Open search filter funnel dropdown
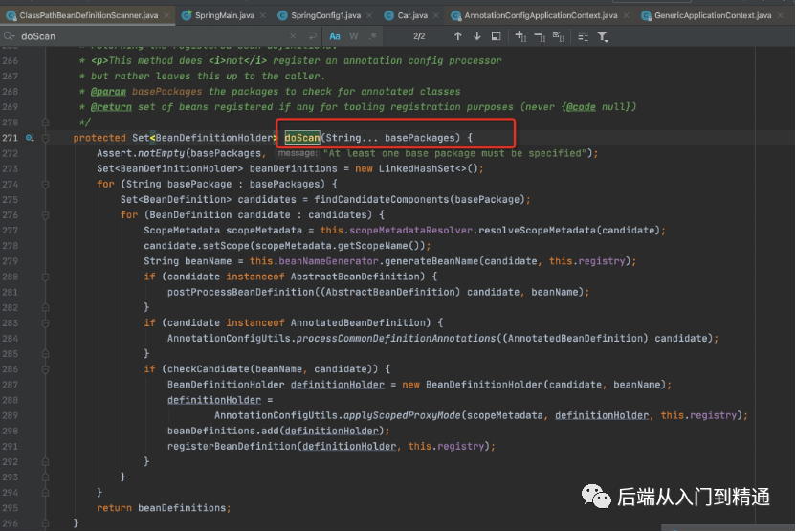Screen dimensions: 796x532 603,36
